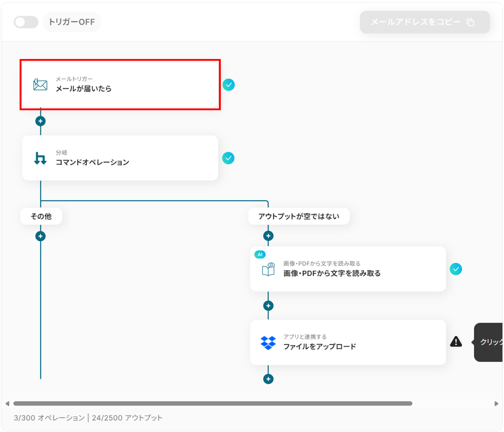Add a step below ファイルをアップロード

pyautogui.click(x=268, y=379)
